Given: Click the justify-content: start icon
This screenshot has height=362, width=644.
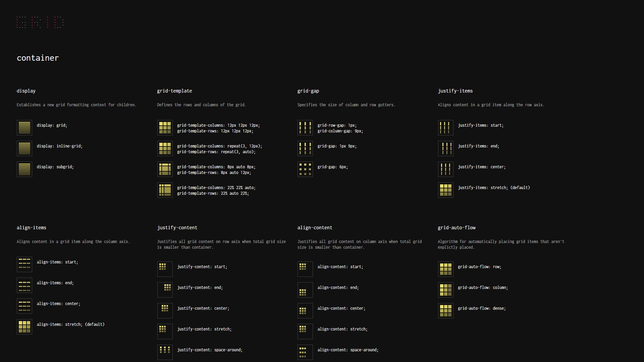Looking at the screenshot, I should [x=165, y=269].
